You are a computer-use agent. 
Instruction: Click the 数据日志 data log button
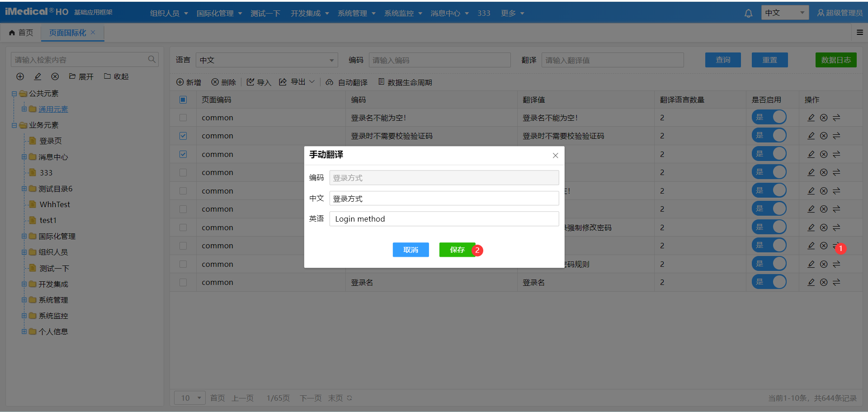[x=836, y=60]
